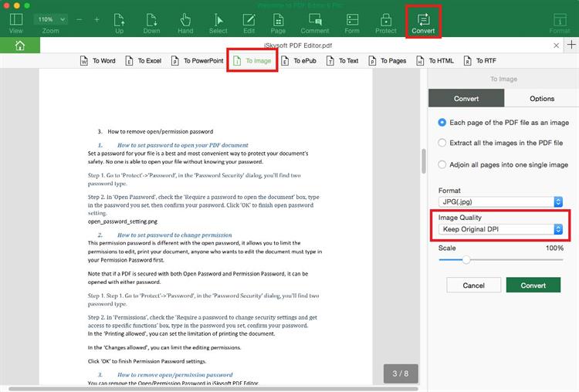Close the iSkysoft PDF Editor.pdf tab
The image size is (579, 392).
[556, 46]
